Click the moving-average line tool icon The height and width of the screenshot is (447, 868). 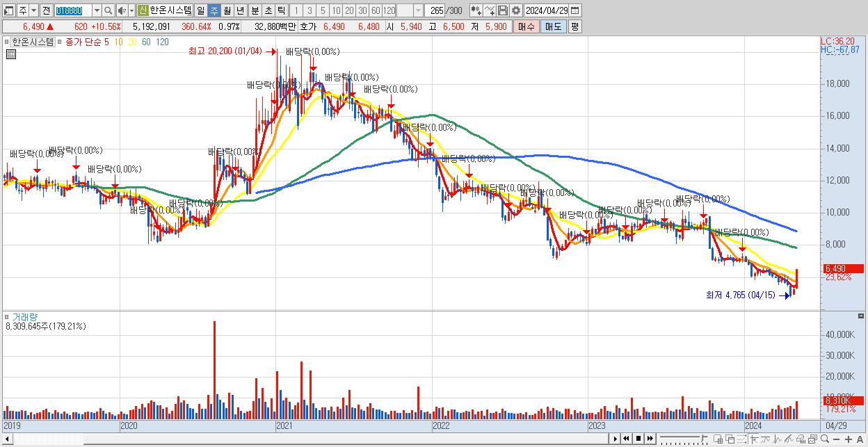tap(766, 439)
